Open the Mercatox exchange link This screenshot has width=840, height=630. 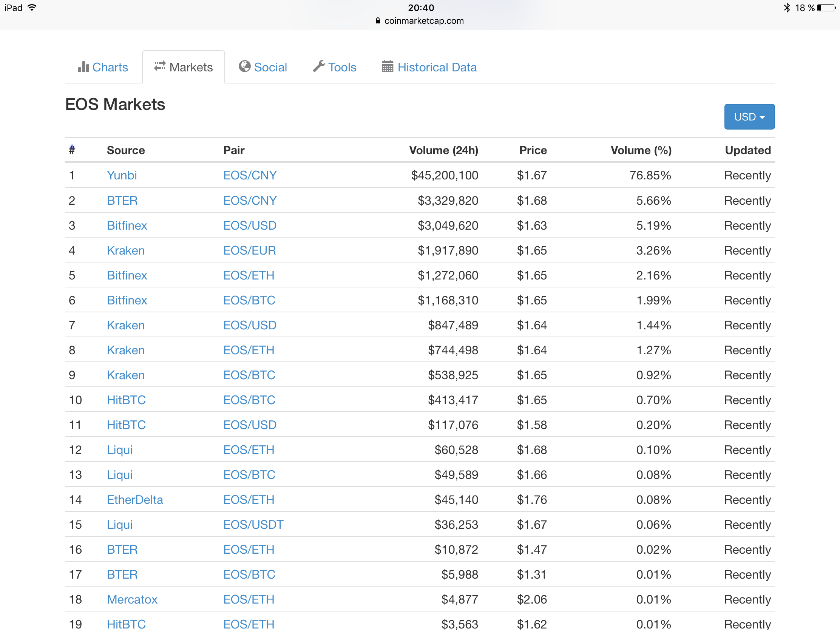[x=132, y=600]
